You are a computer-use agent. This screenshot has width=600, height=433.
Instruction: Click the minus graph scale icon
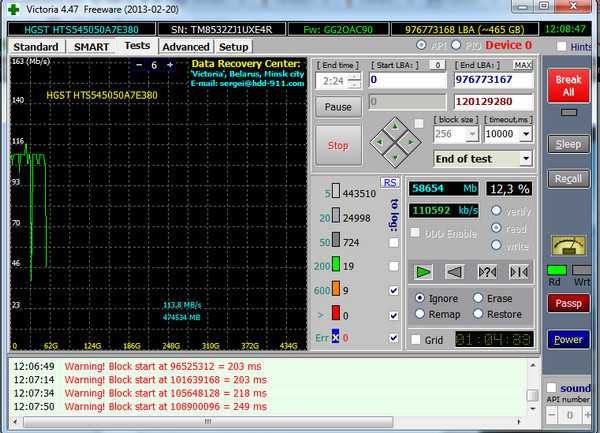tap(139, 65)
